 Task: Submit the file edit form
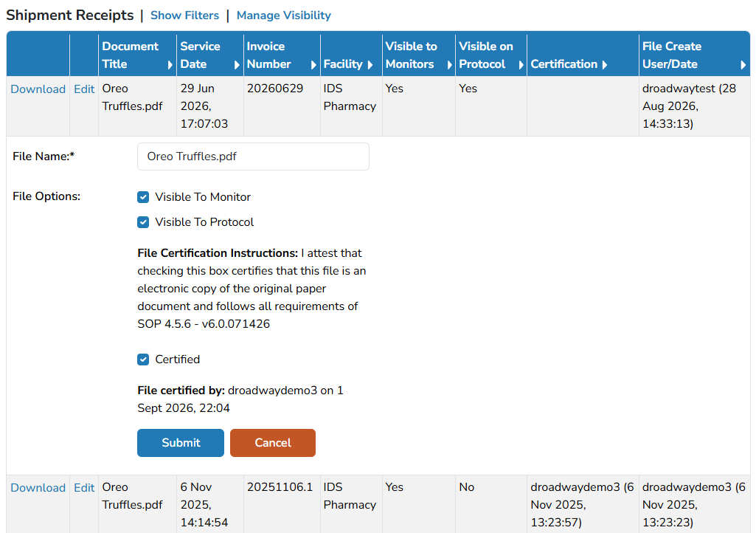click(181, 443)
